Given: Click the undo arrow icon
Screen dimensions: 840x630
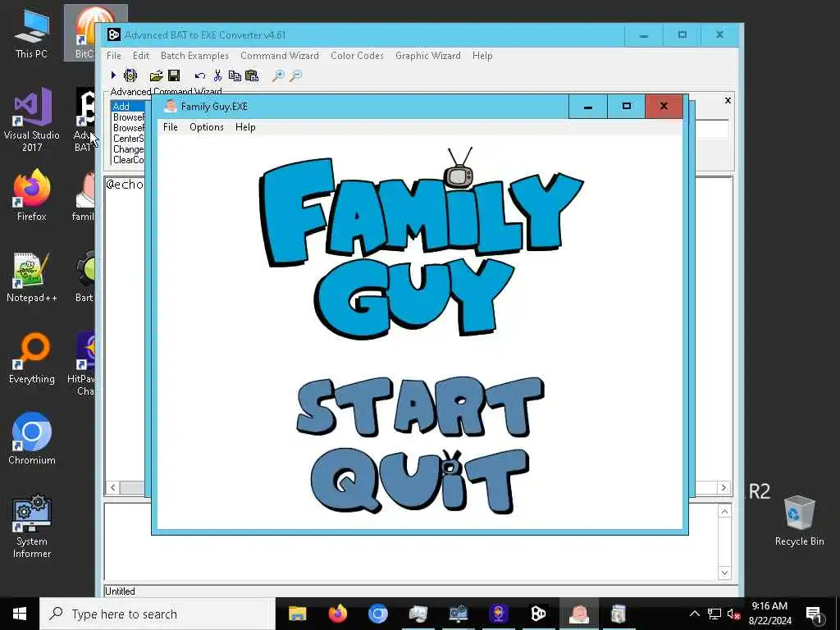Looking at the screenshot, I should (x=200, y=76).
